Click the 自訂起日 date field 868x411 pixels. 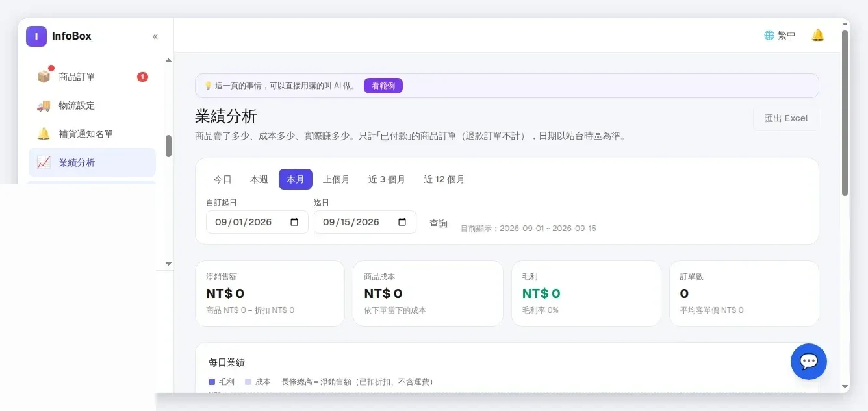(257, 222)
